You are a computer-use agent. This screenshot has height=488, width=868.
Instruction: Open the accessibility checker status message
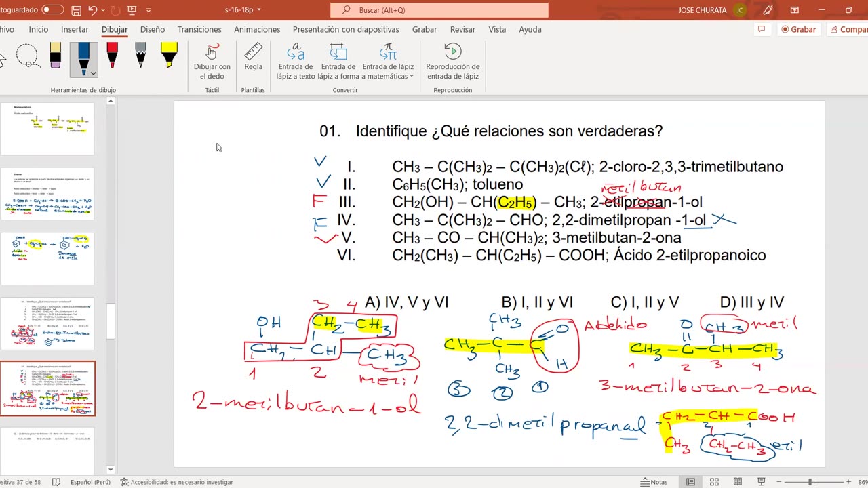click(176, 482)
